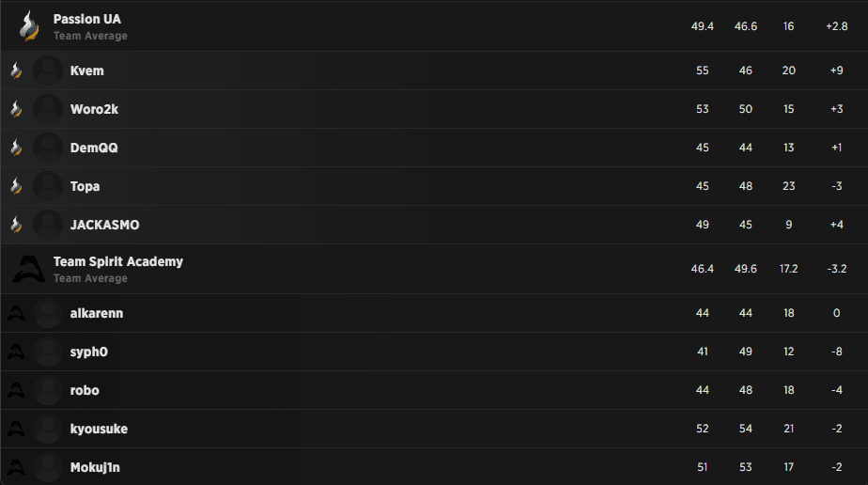This screenshot has height=485, width=868.
Task: Click the Passion UA team logo
Action: [29, 25]
